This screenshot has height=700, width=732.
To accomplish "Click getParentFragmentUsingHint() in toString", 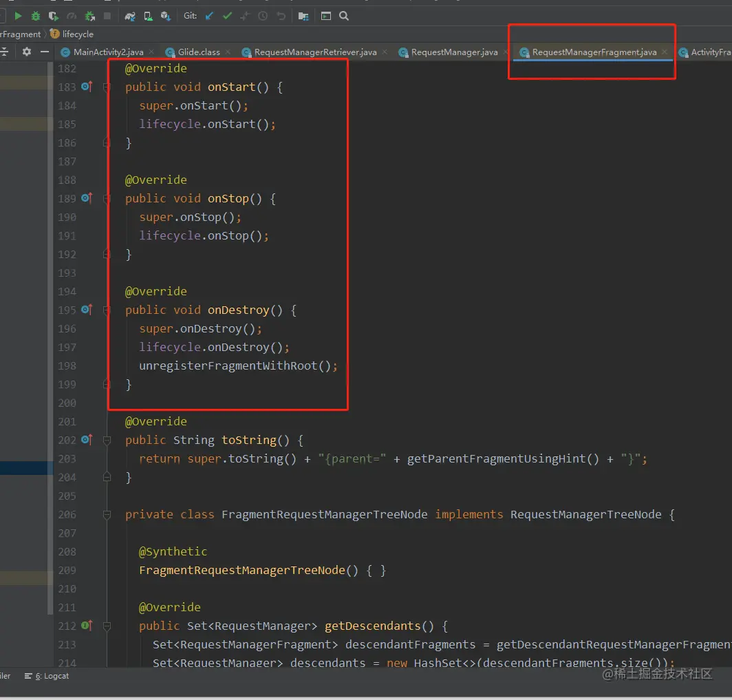I will pyautogui.click(x=503, y=459).
